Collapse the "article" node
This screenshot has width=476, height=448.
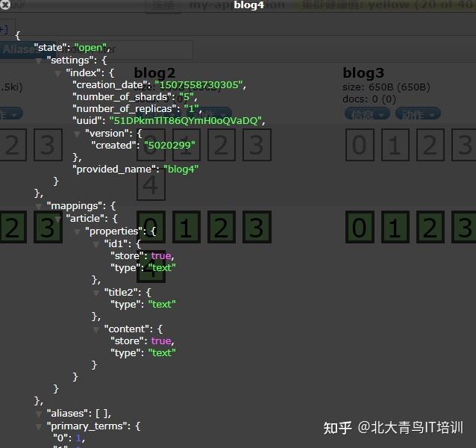[x=58, y=219]
